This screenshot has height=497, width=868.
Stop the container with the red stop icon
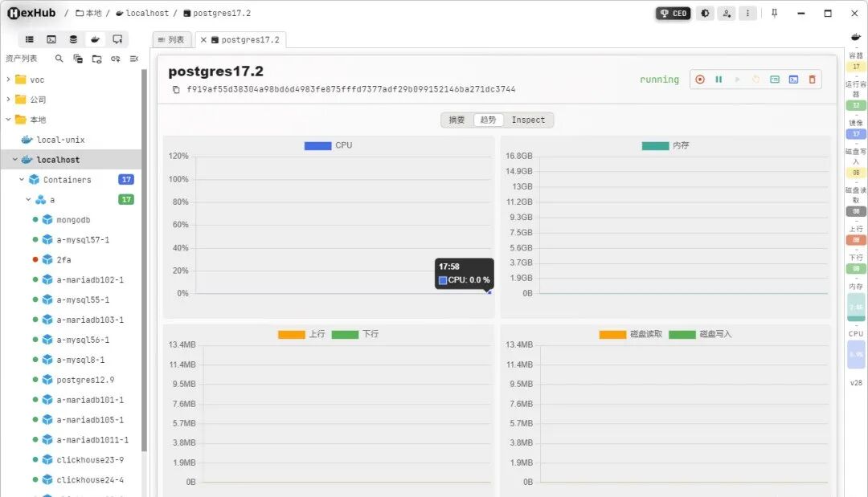(700, 79)
